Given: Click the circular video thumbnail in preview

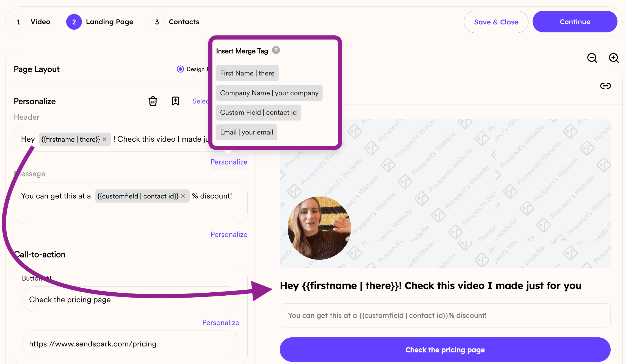Looking at the screenshot, I should coord(319,228).
